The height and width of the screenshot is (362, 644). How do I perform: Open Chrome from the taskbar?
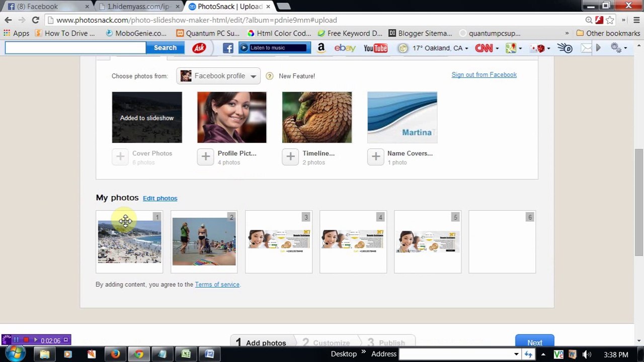[x=138, y=354]
